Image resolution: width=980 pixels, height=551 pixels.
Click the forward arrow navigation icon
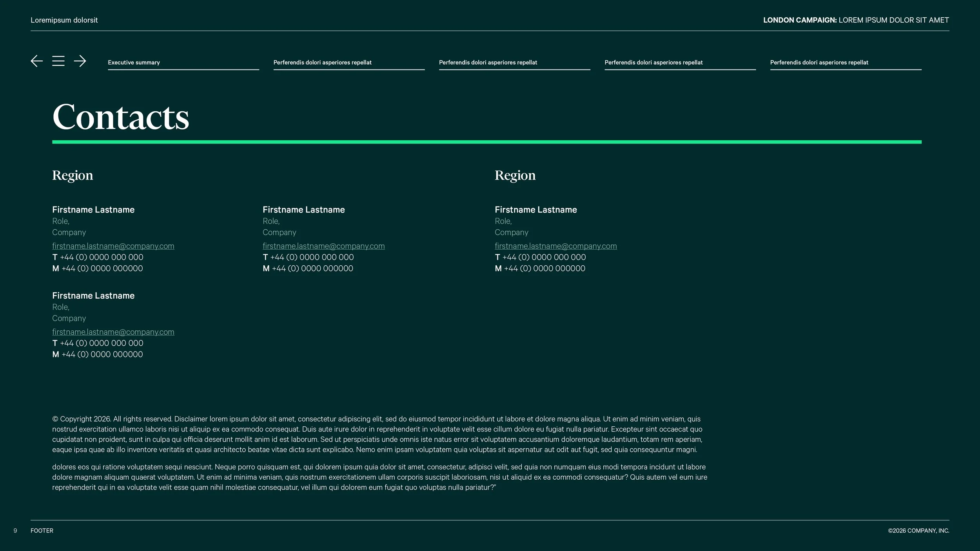[80, 61]
